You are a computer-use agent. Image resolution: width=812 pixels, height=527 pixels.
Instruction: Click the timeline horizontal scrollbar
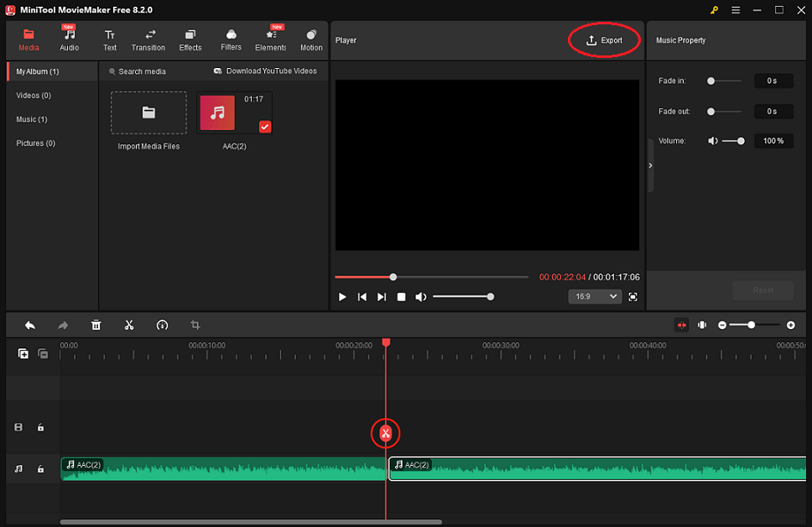(251, 522)
